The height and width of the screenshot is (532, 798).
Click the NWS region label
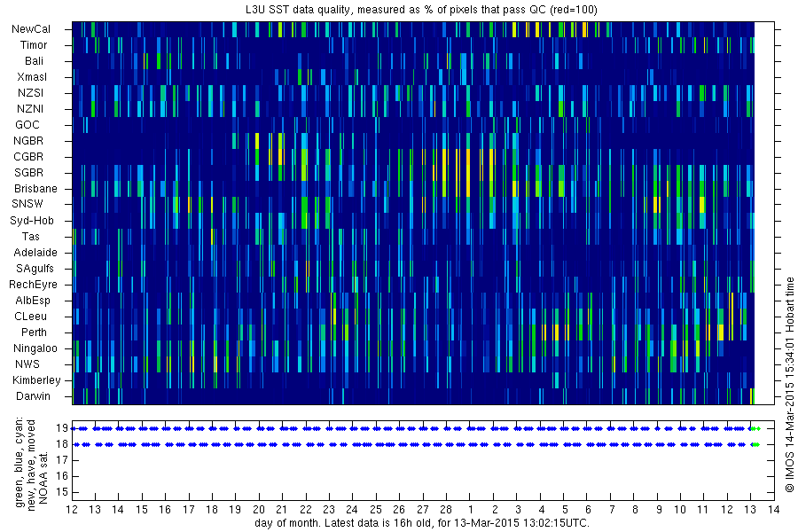pos(27,364)
